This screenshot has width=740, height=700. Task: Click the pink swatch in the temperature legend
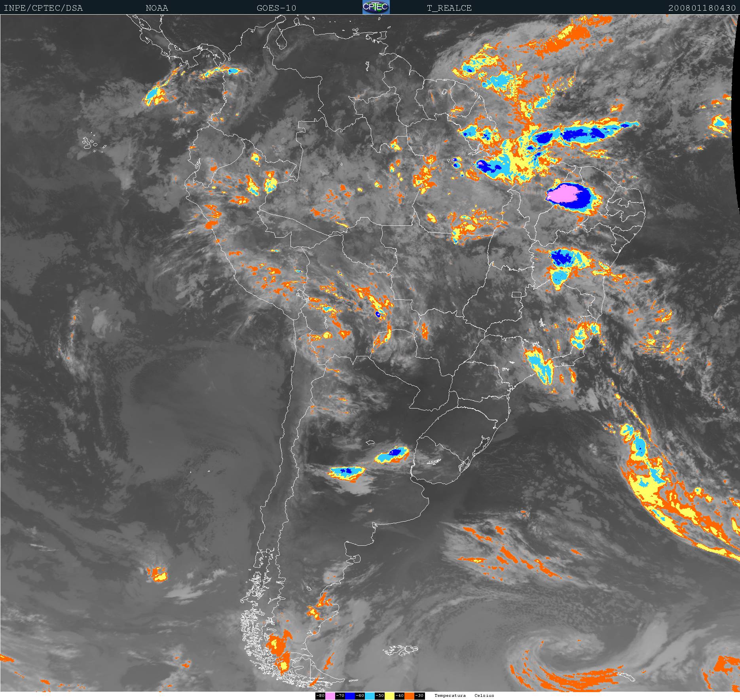point(330,696)
